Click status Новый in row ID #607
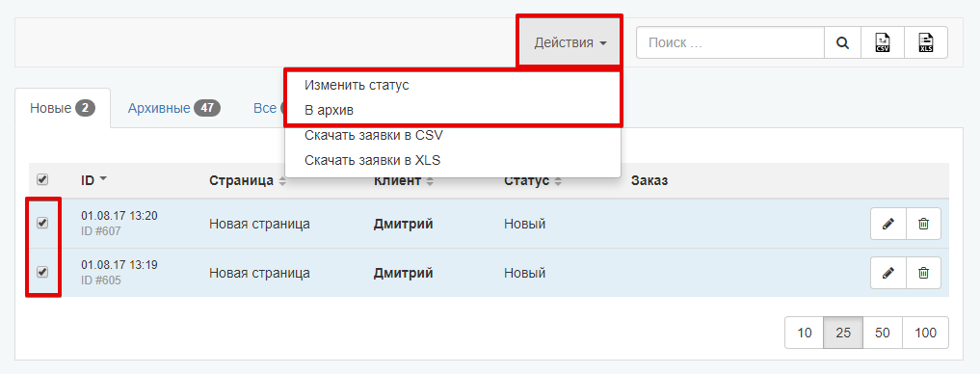The width and height of the screenshot is (980, 374). click(525, 224)
